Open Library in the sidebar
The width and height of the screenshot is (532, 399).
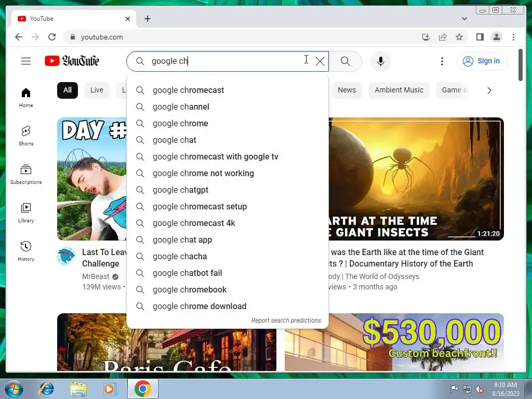pyautogui.click(x=26, y=212)
